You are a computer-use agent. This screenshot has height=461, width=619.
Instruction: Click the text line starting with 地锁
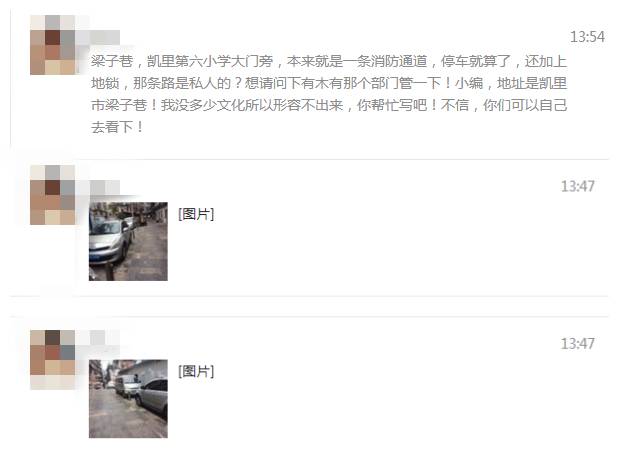(x=329, y=83)
